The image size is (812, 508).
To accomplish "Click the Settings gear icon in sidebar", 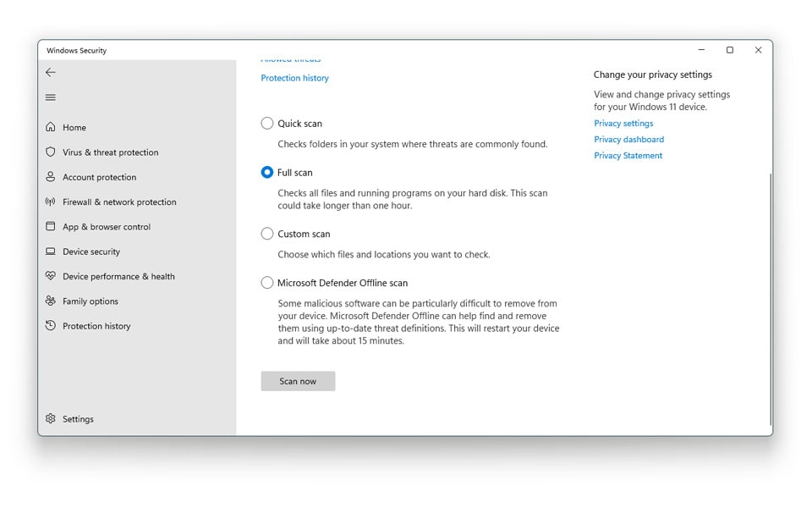I will pos(50,418).
